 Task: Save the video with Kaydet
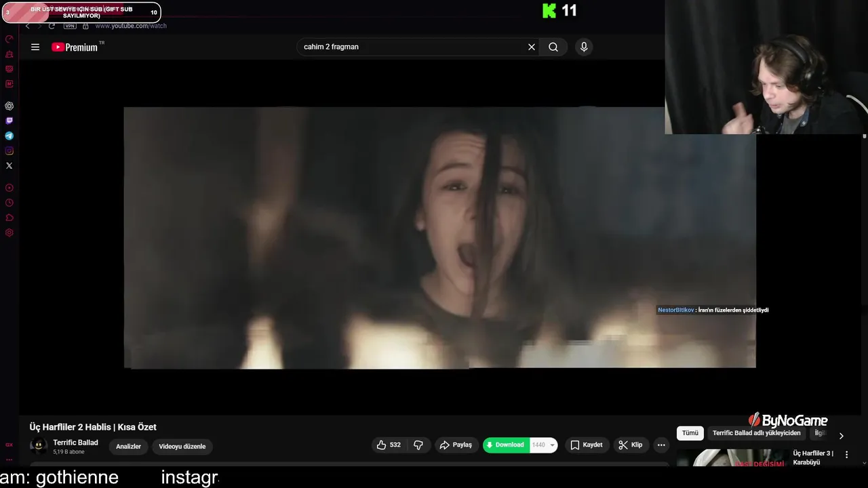coord(587,445)
